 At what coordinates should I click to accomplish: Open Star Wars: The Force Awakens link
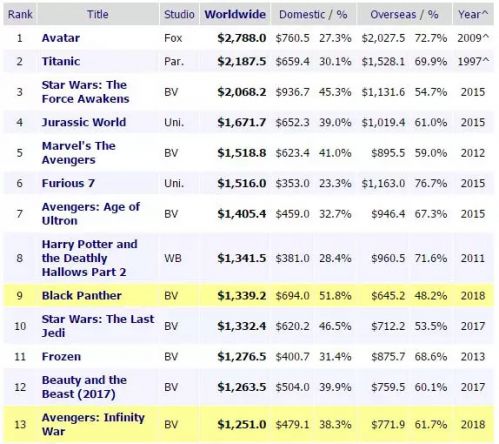[x=85, y=92]
